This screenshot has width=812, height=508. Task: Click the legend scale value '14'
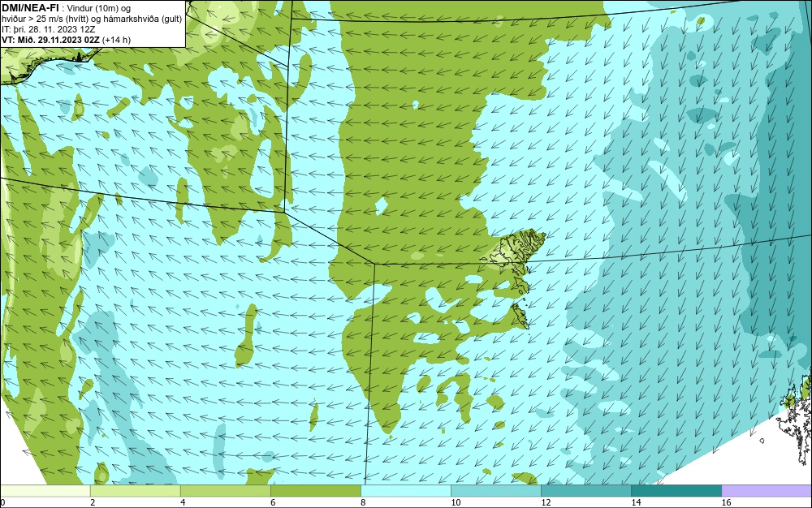click(636, 502)
